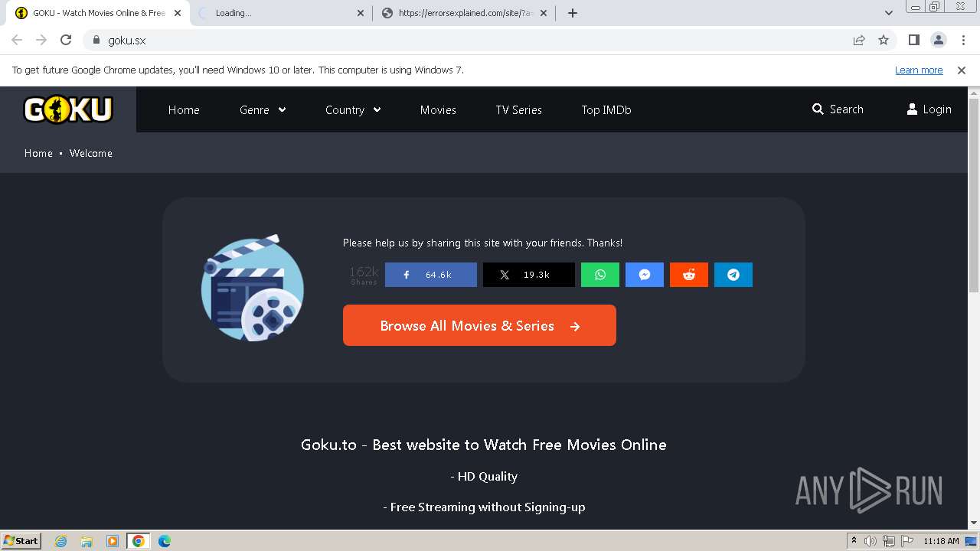980x551 pixels.
Task: Open media player from taskbar
Action: click(113, 541)
